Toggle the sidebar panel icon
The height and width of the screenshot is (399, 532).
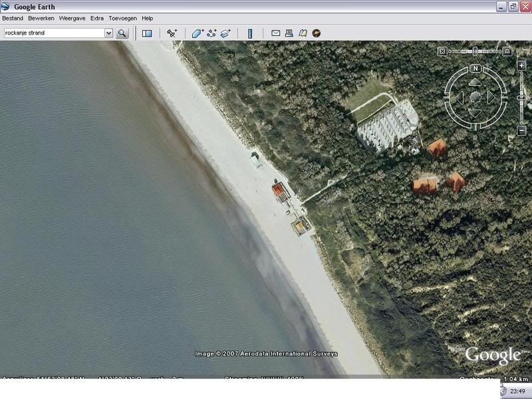[x=147, y=33]
